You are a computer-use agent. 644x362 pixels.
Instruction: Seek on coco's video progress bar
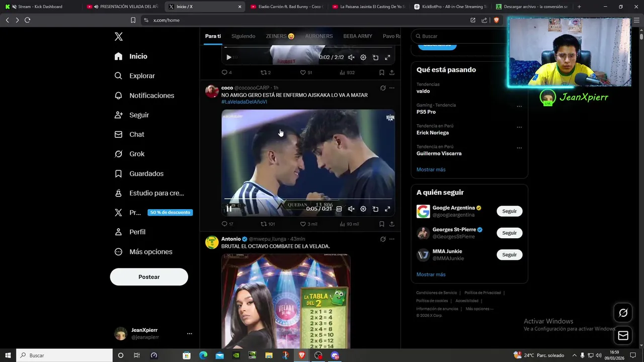click(308, 199)
